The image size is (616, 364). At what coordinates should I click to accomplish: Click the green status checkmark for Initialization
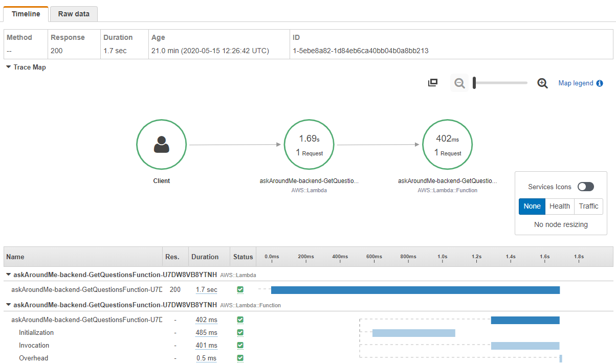(240, 332)
